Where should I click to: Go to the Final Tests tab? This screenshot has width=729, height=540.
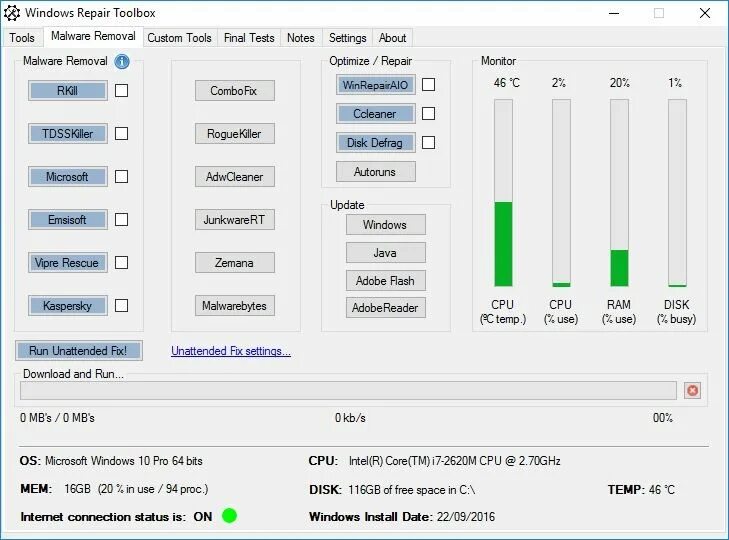click(249, 38)
